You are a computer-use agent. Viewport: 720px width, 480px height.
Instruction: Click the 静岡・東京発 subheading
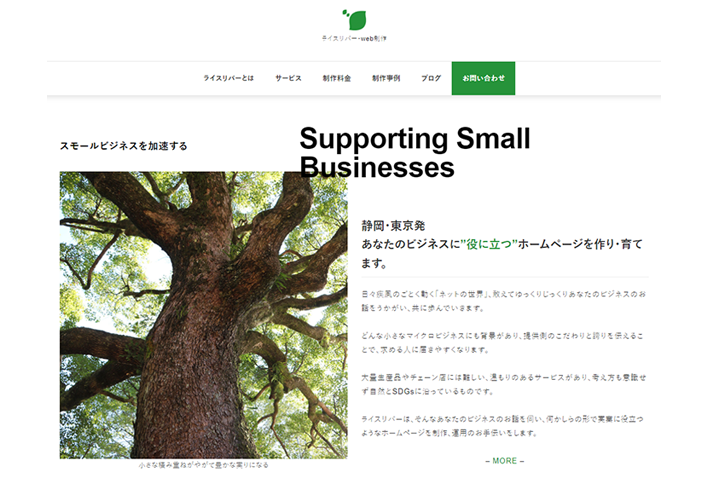[393, 226]
